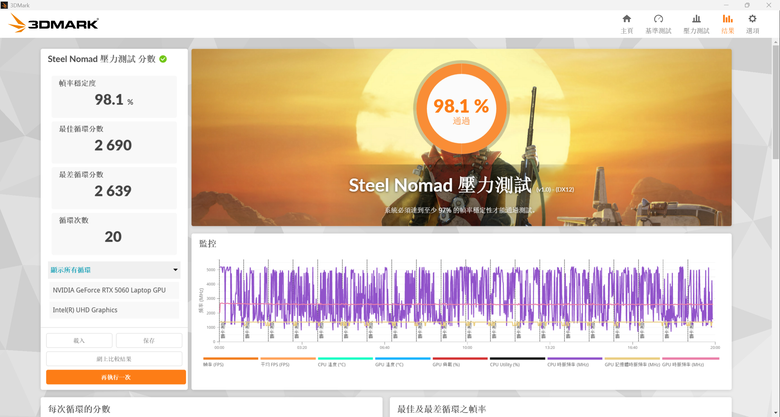The height and width of the screenshot is (417, 780).
Task: Open the 主頁 home page icon
Action: [x=627, y=24]
